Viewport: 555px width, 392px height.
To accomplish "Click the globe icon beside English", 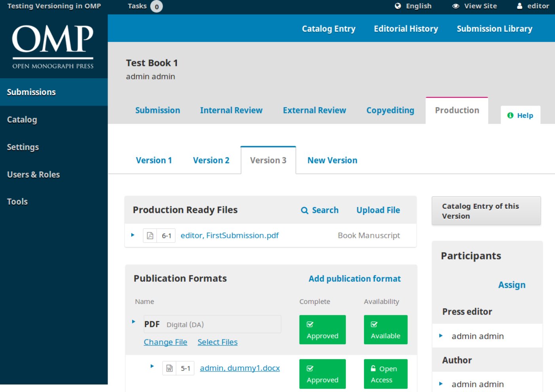I will pyautogui.click(x=398, y=6).
